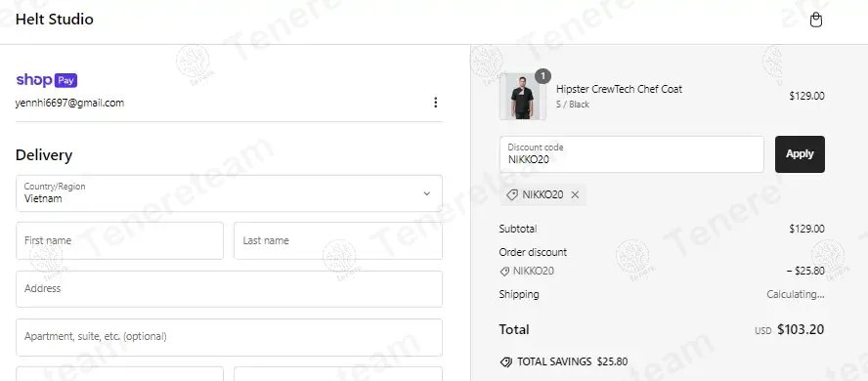
Task: Focus the Address field
Action: pos(229,288)
